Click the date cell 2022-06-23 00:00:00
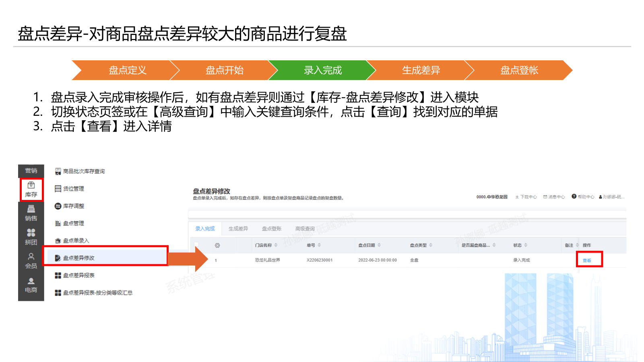644x362 pixels. click(378, 260)
